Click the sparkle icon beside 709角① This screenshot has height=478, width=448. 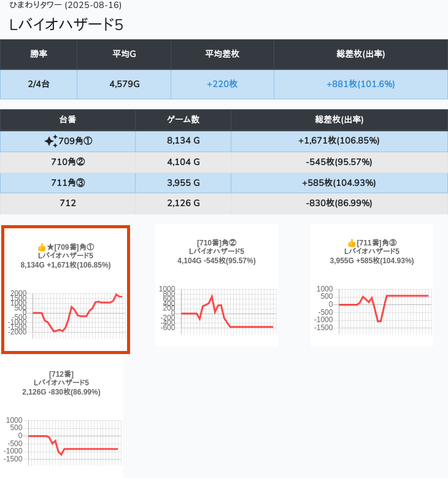pyautogui.click(x=50, y=141)
